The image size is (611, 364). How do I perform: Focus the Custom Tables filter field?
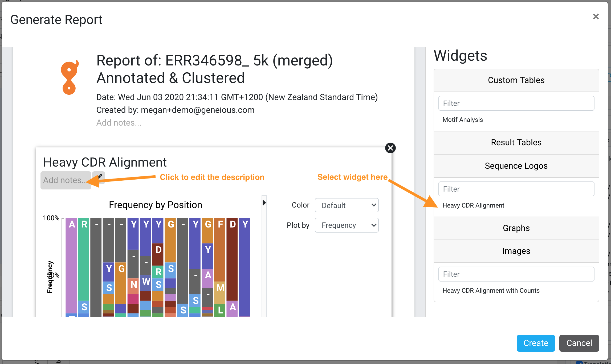(x=516, y=103)
